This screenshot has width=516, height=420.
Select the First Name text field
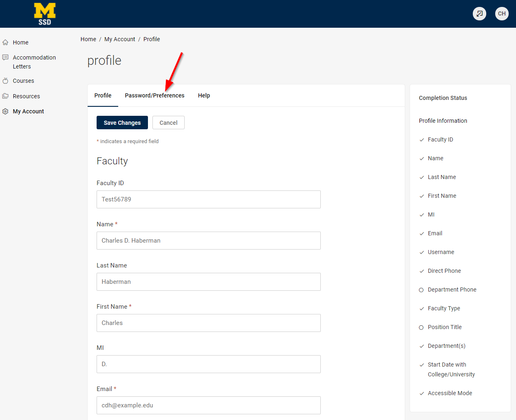pos(208,323)
